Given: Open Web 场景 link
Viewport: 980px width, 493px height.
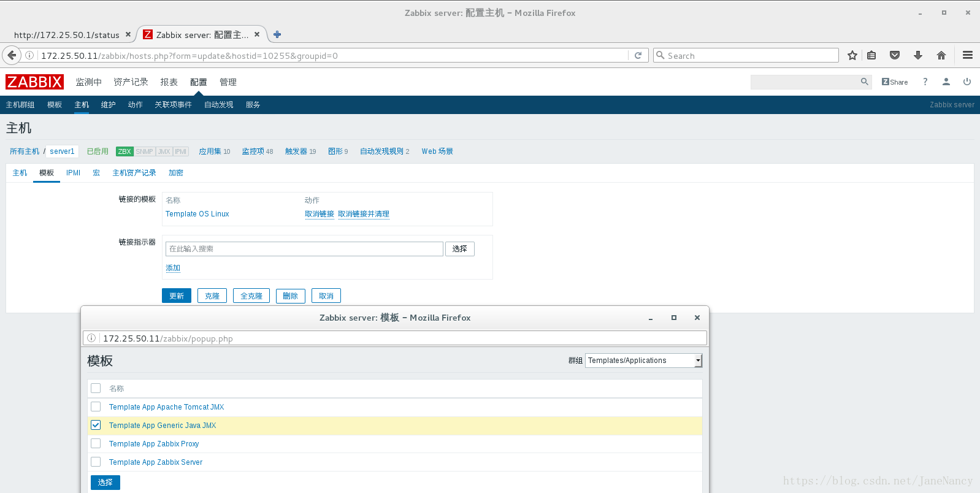Looking at the screenshot, I should (437, 151).
